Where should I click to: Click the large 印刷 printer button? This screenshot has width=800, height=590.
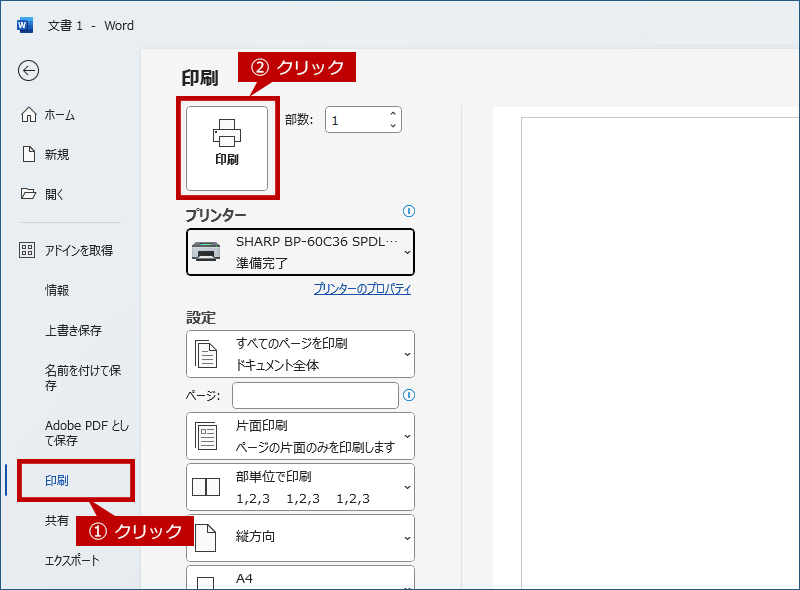tap(227, 147)
